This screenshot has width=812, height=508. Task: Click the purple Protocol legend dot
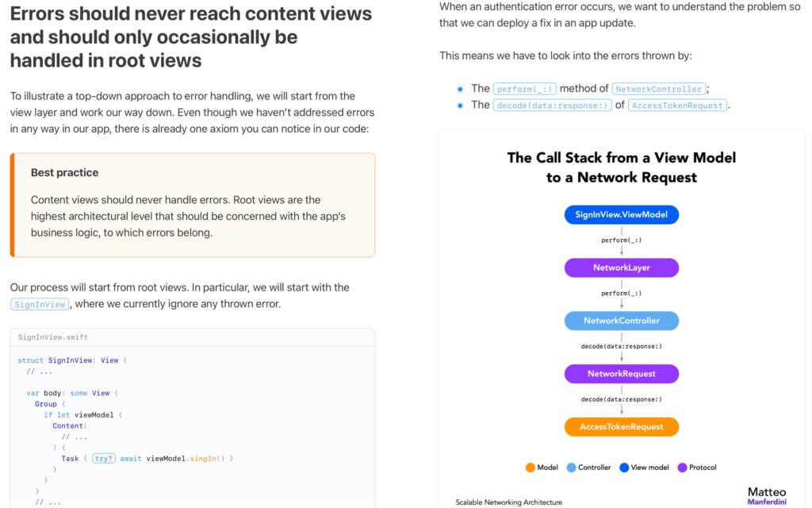pos(682,468)
